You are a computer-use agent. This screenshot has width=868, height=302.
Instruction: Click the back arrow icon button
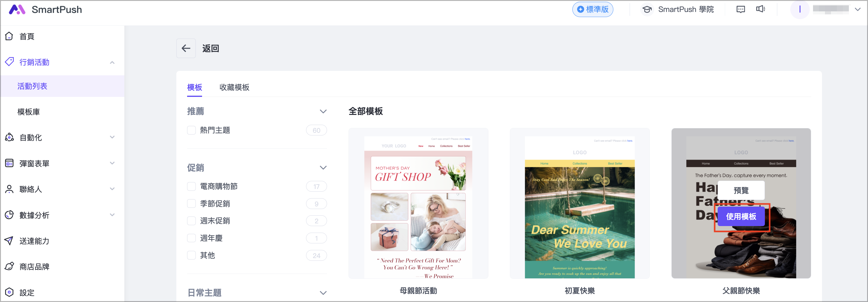186,48
